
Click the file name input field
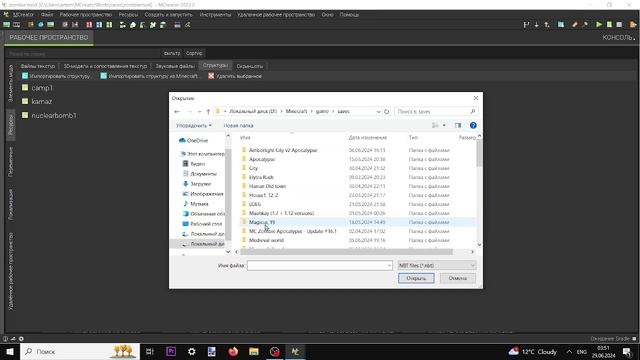tap(320, 265)
